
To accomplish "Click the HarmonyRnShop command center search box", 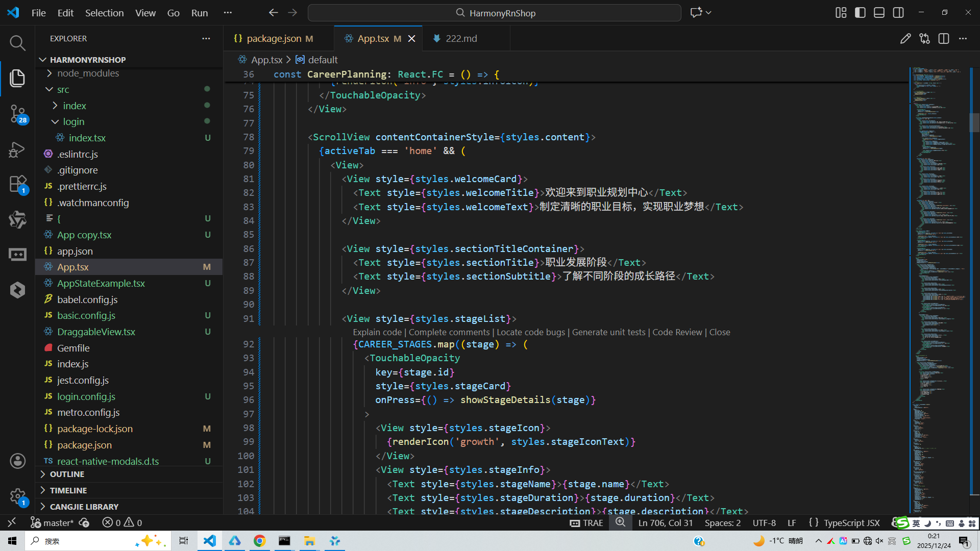I will click(x=494, y=13).
